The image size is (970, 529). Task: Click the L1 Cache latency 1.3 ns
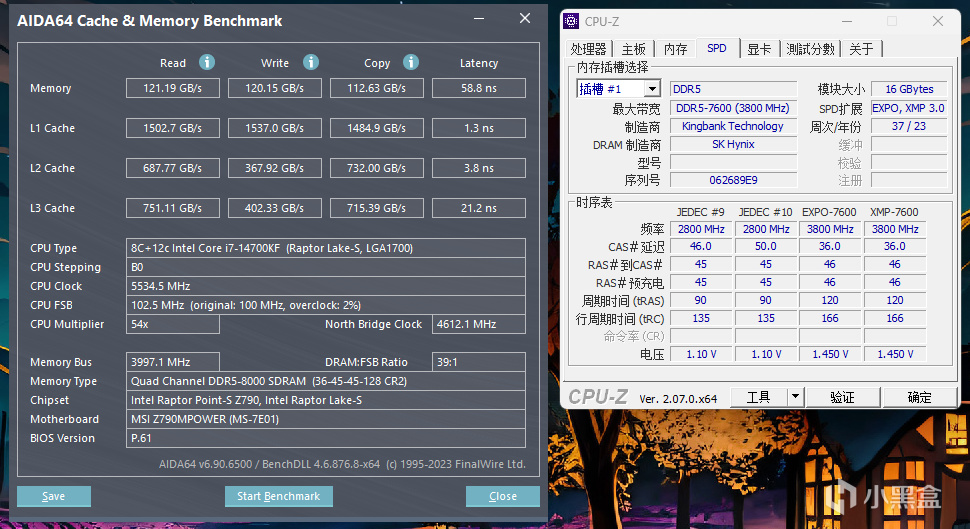coord(479,128)
